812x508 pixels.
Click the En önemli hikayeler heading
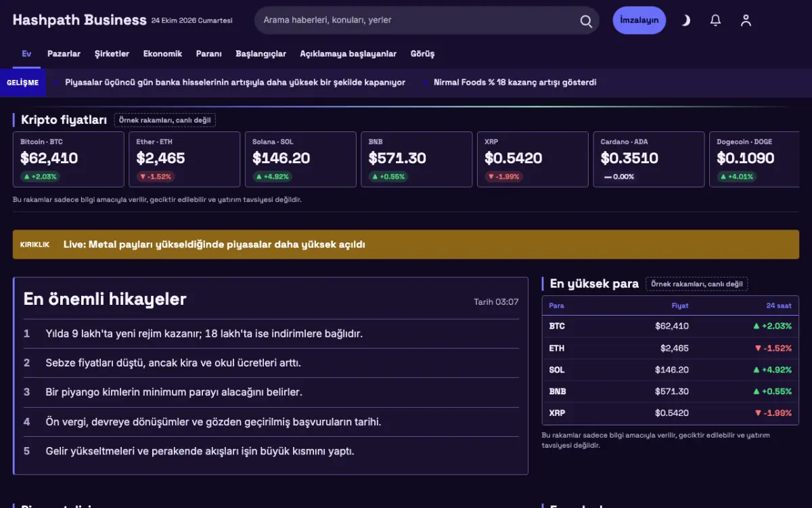pyautogui.click(x=105, y=299)
